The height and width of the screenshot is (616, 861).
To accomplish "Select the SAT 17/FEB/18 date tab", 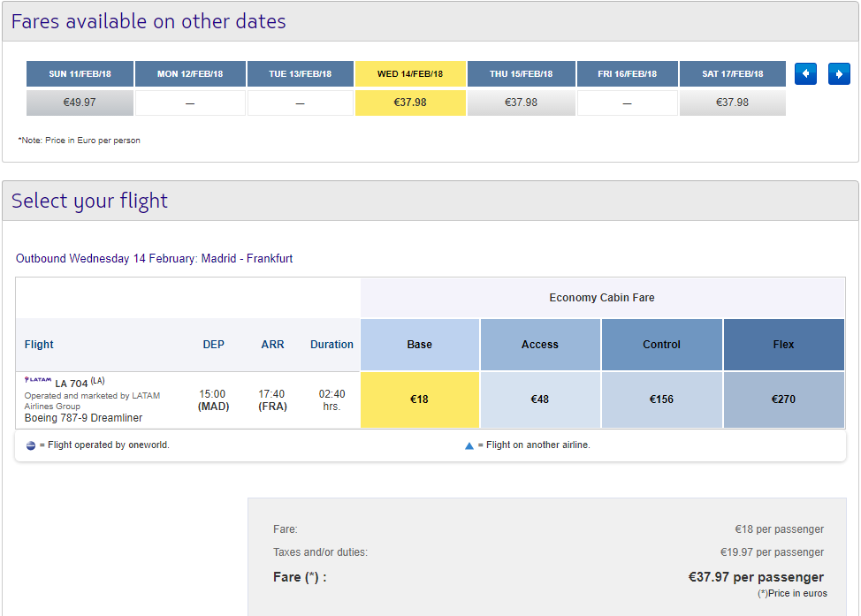I will [733, 73].
